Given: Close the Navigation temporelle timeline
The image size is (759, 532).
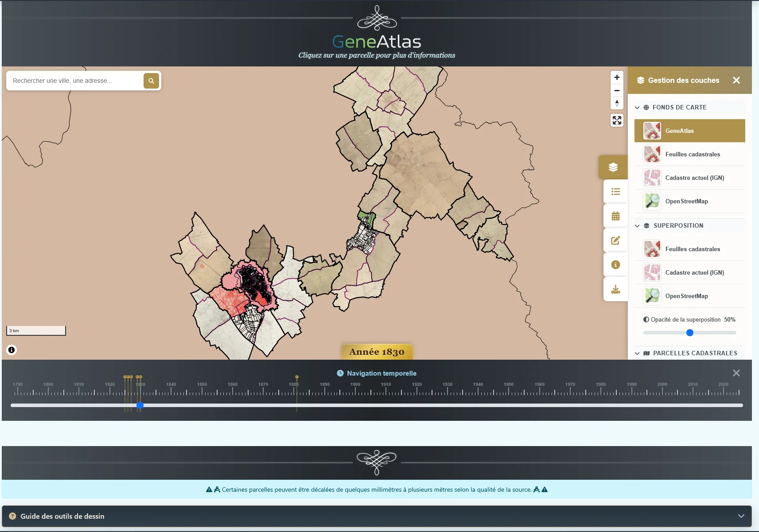Looking at the screenshot, I should click(x=736, y=373).
